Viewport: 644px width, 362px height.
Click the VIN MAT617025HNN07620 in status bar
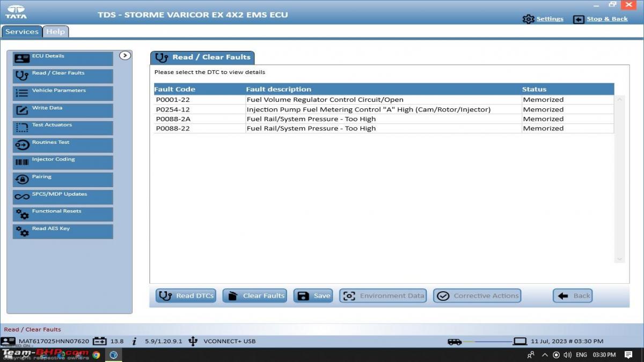(x=54, y=341)
